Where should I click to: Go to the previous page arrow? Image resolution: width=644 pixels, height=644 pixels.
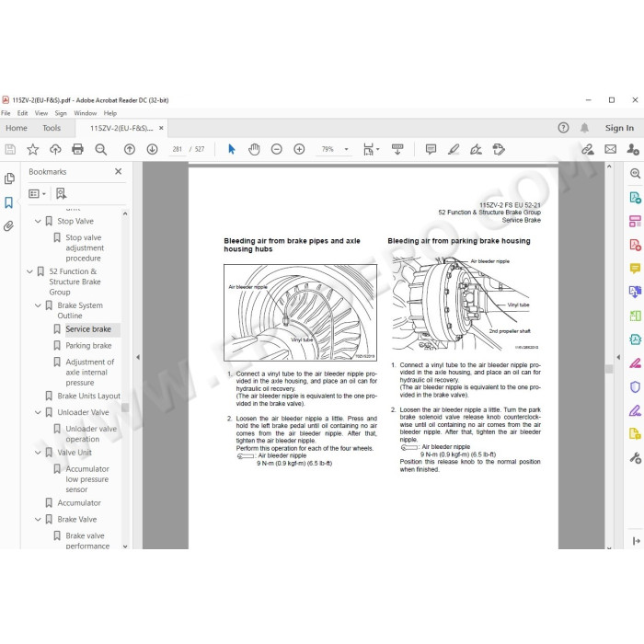130,149
